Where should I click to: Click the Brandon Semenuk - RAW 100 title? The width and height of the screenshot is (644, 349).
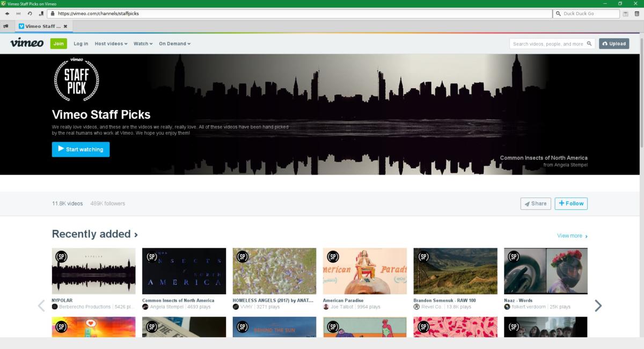(x=445, y=300)
